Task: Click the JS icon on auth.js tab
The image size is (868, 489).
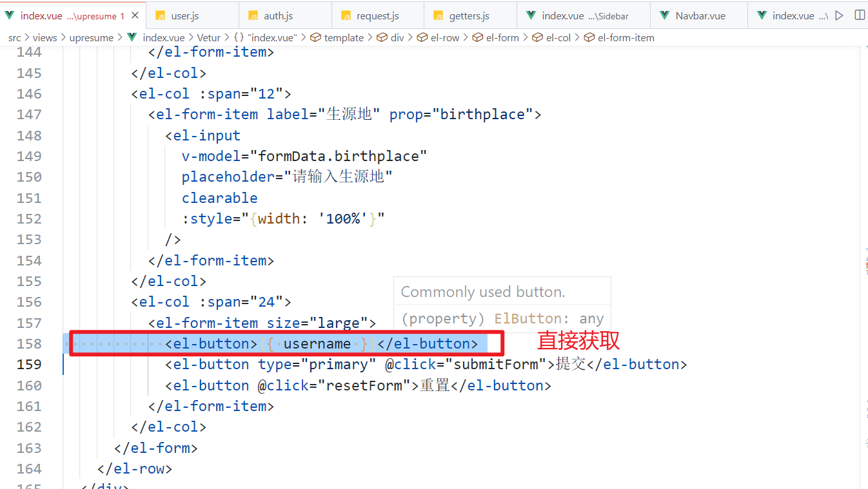Action: [x=253, y=15]
